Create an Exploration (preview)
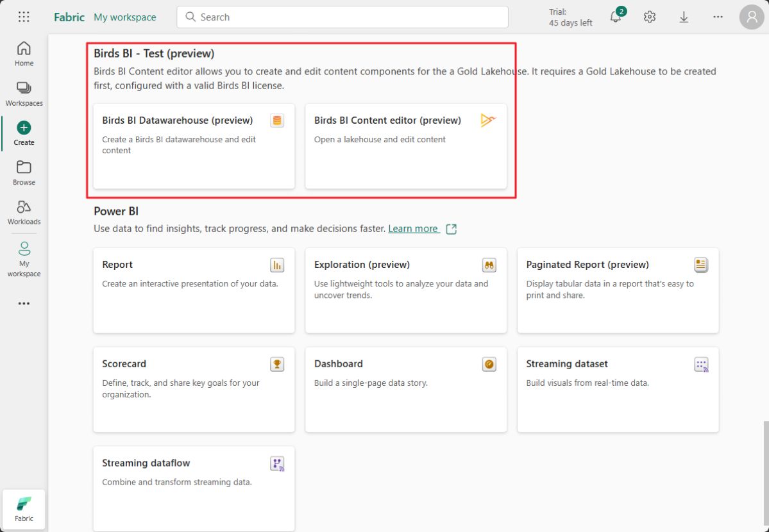 pos(405,290)
